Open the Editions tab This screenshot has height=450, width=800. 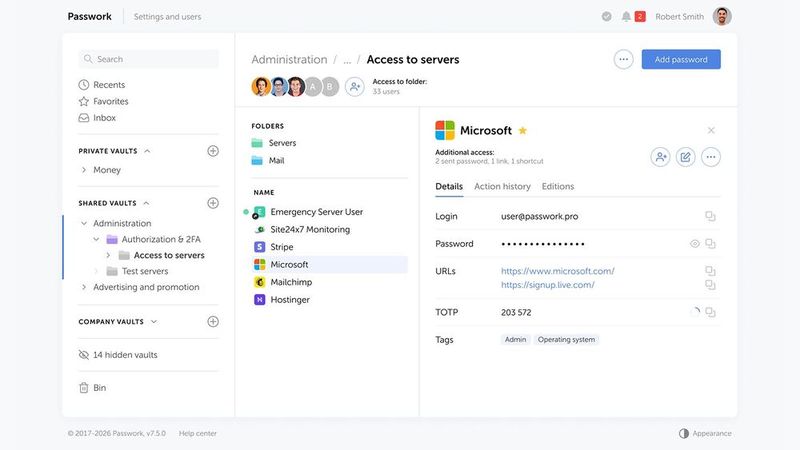coord(558,187)
